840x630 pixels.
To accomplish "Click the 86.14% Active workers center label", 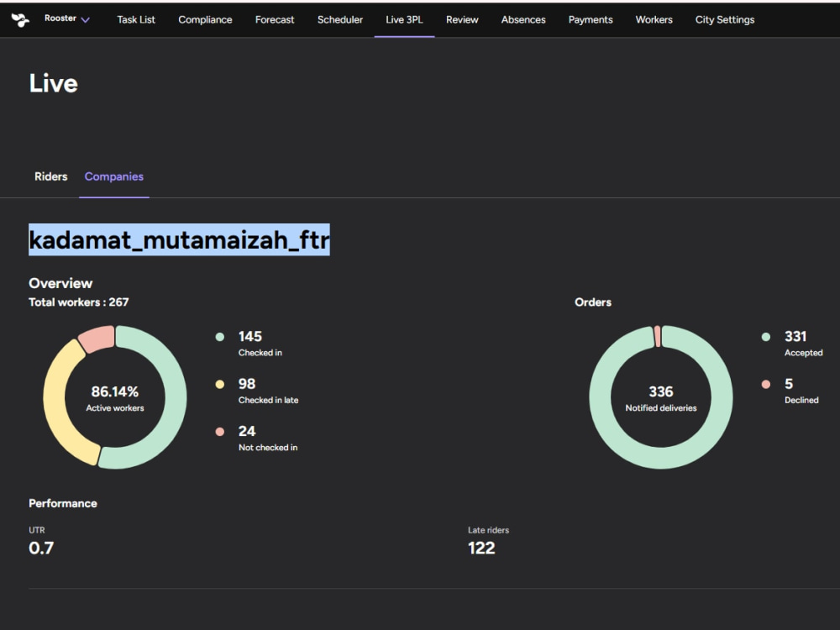I will pyautogui.click(x=115, y=398).
